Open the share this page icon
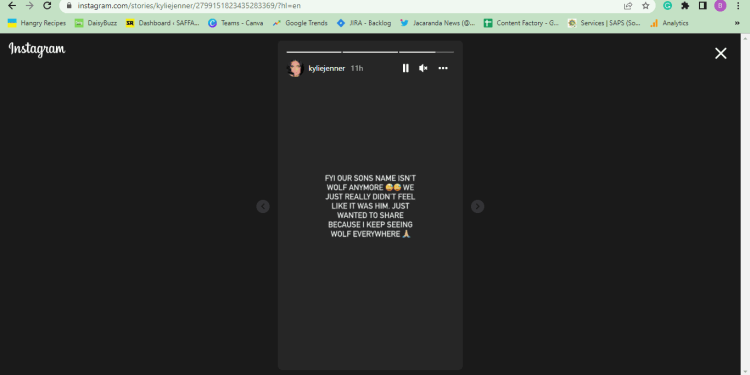Viewport: 750px width, 375px height. [x=628, y=6]
